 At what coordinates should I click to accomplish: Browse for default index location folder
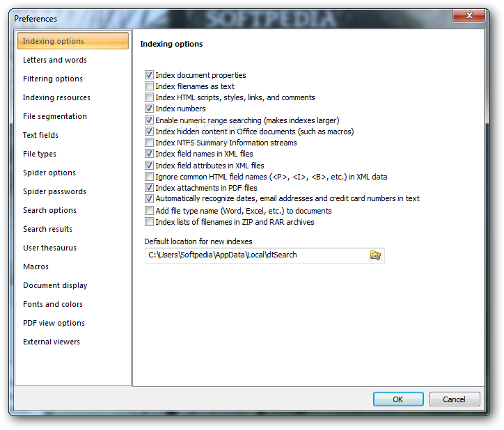[375, 255]
